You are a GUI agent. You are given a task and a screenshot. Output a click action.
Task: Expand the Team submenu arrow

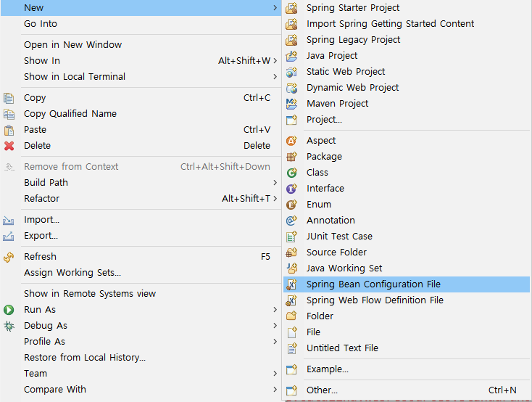pyautogui.click(x=275, y=374)
